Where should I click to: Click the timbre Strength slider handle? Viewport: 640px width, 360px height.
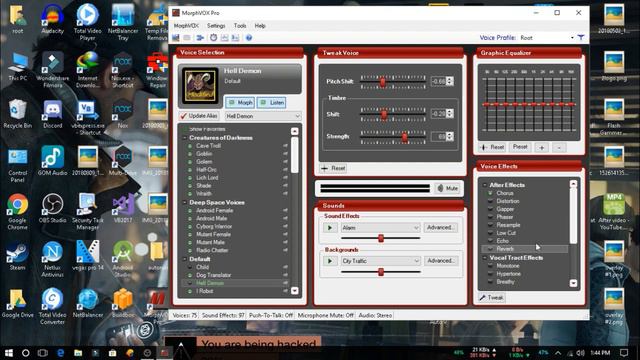[404, 137]
